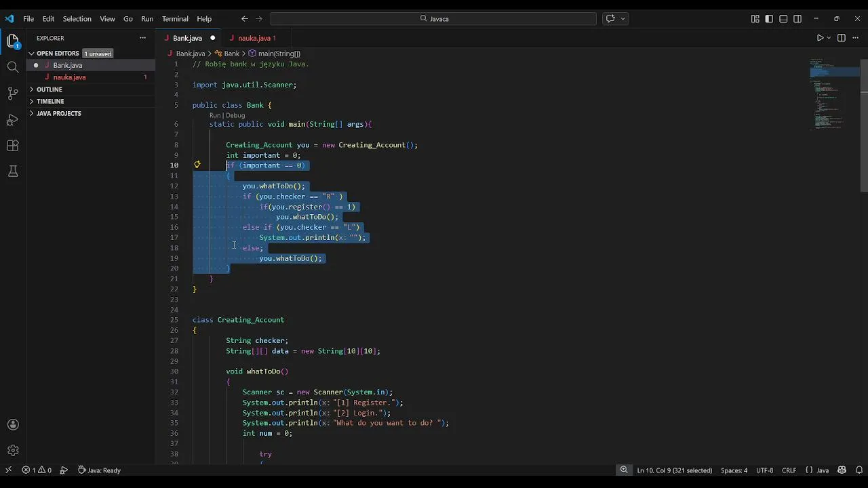The height and width of the screenshot is (488, 868).
Task: Click the Run CodeLens link above main
Action: tap(215, 115)
